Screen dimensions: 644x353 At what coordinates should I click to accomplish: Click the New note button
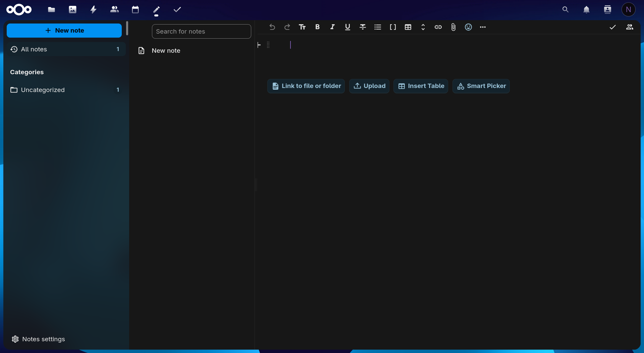(x=64, y=31)
